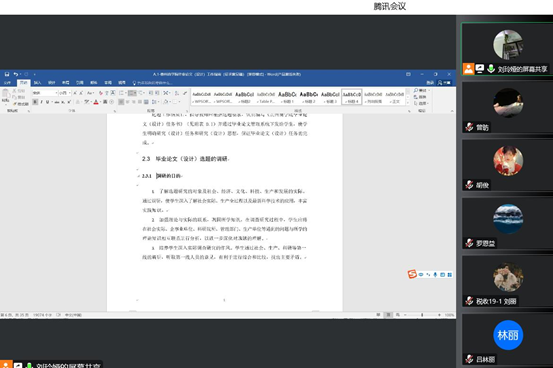This screenshot has height=368, width=553.
Task: Click the zoom slider in Word's status bar
Action: [x=422, y=315]
